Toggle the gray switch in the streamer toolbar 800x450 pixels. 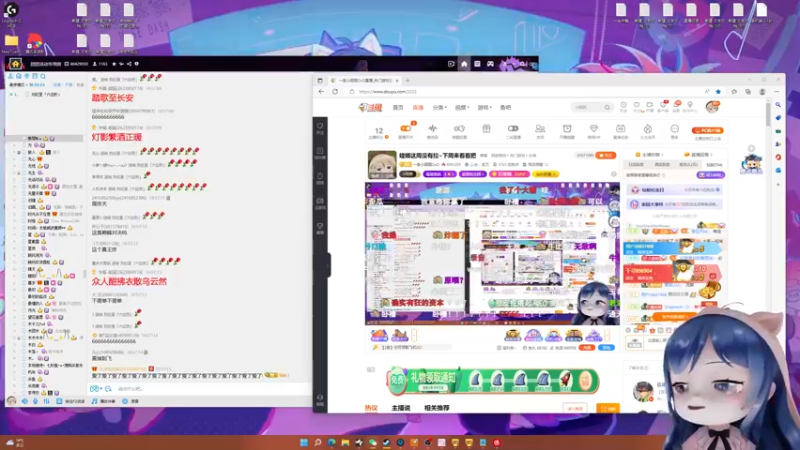pyautogui.click(x=513, y=129)
